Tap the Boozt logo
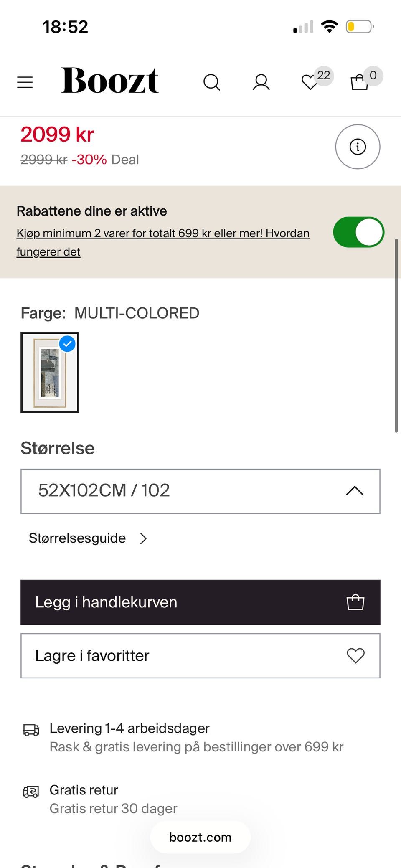 [x=109, y=81]
